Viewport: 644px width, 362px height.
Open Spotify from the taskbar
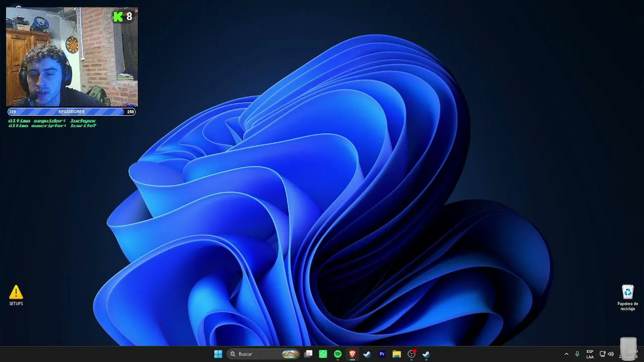(x=338, y=354)
